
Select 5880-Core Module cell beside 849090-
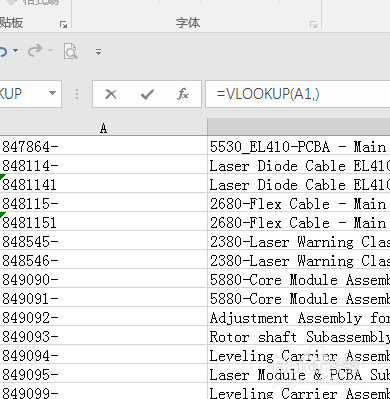[x=299, y=278]
